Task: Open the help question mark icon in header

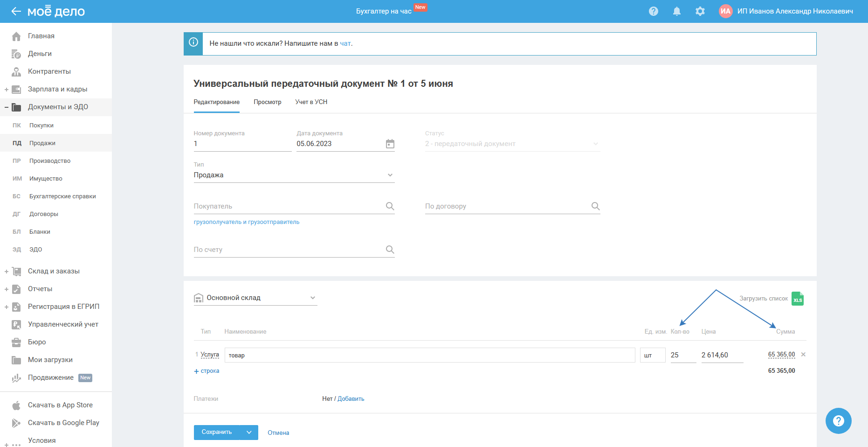Action: pos(654,11)
